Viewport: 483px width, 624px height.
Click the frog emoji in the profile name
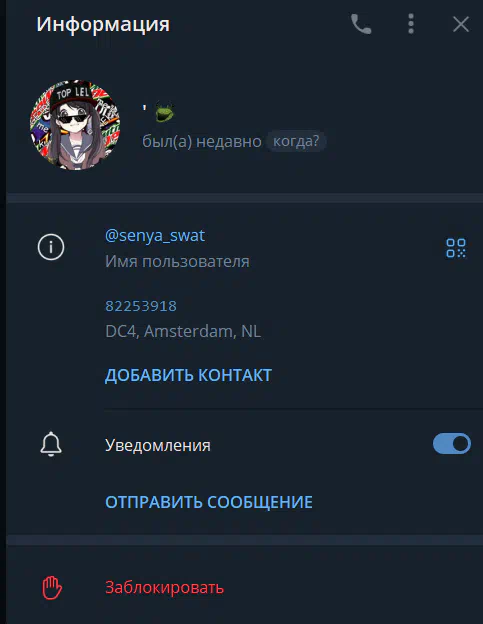click(164, 111)
